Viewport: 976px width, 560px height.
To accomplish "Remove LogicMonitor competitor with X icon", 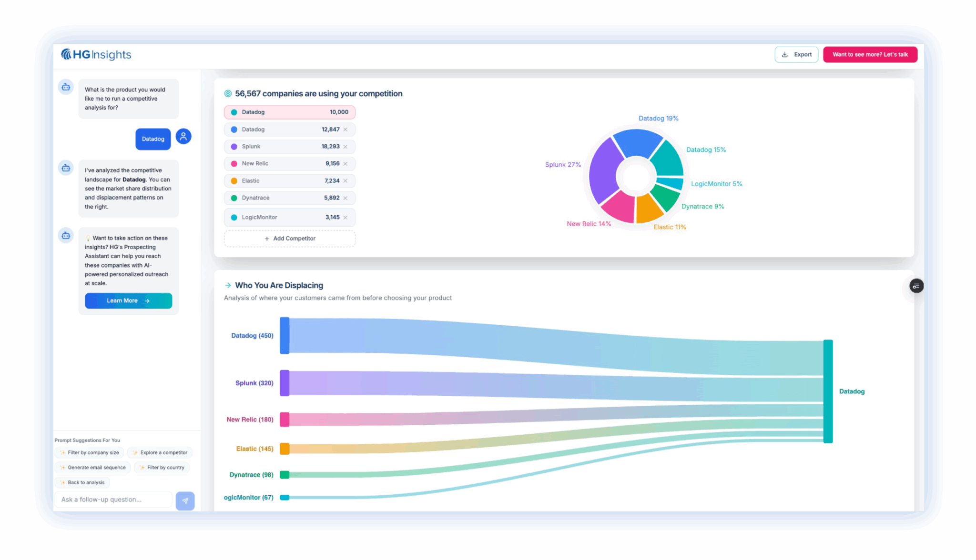I will tap(346, 218).
